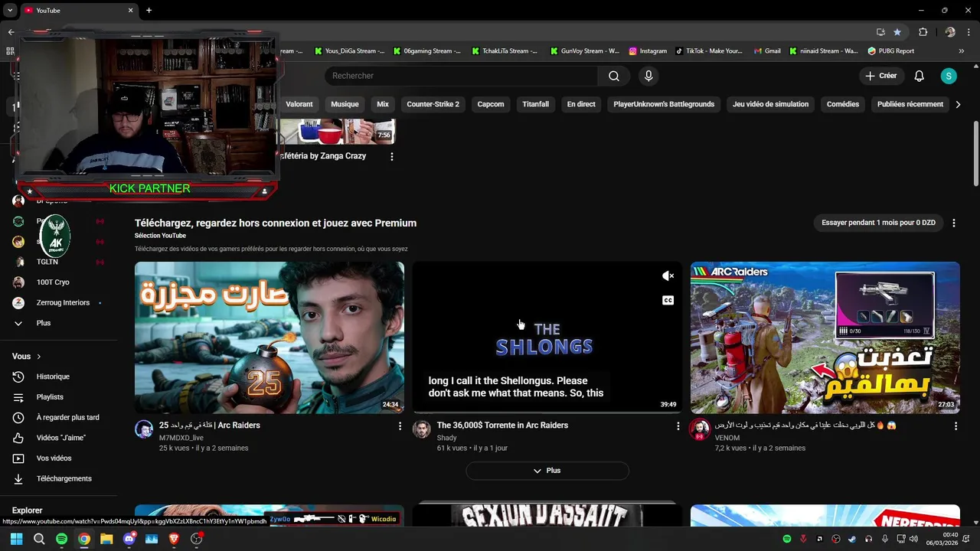Open options for the Premium selection shelf

(x=954, y=223)
